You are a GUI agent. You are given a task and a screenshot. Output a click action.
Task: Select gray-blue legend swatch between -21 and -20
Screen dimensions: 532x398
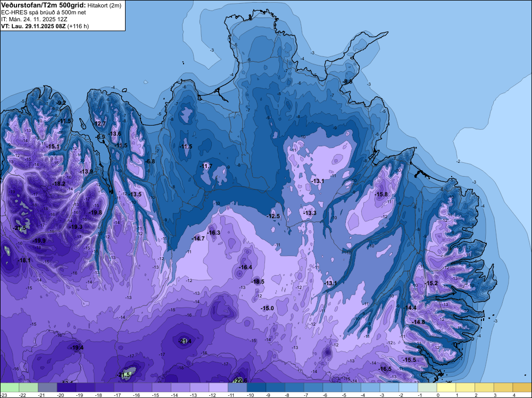(x=47, y=387)
